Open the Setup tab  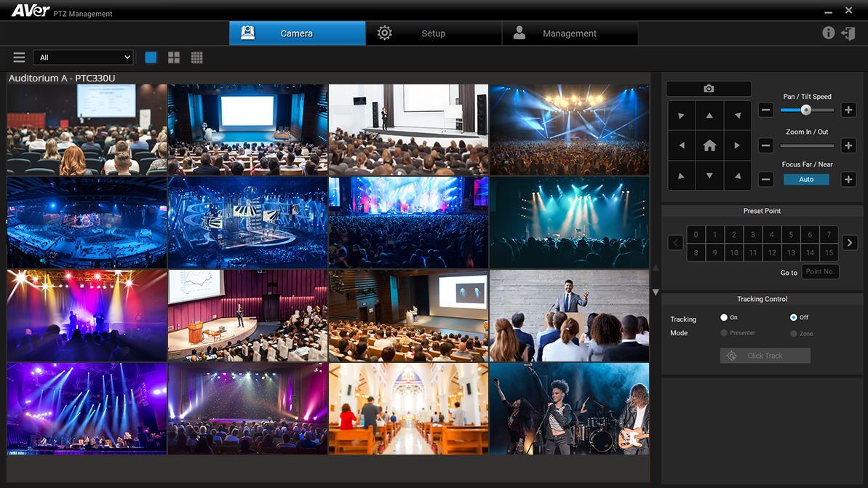pos(434,33)
